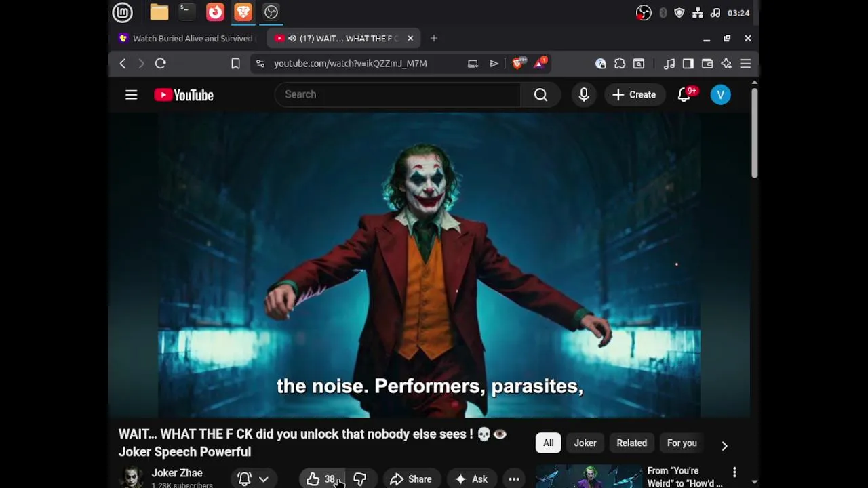The width and height of the screenshot is (868, 488).
Task: Go forward in browser history
Action: click(x=141, y=63)
